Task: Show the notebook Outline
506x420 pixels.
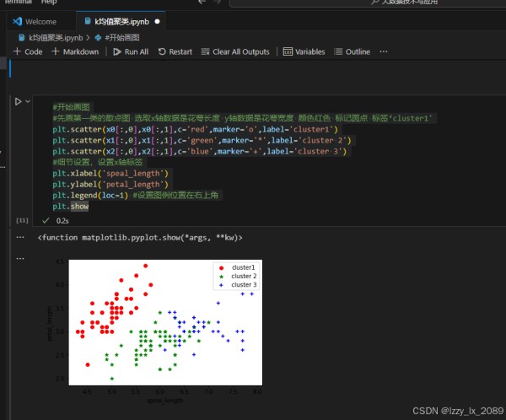Action: pos(352,51)
